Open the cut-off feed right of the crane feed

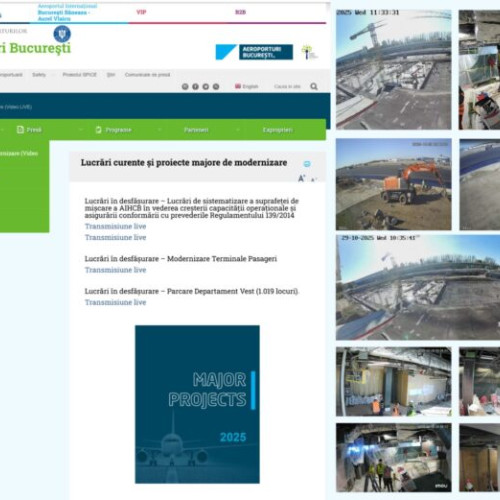(x=479, y=69)
